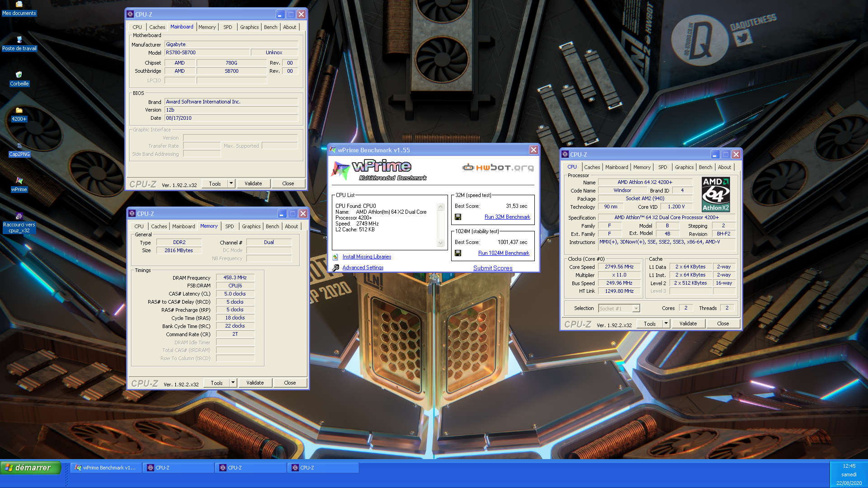
Task: Click the save icon under 32M best score
Action: (458, 217)
